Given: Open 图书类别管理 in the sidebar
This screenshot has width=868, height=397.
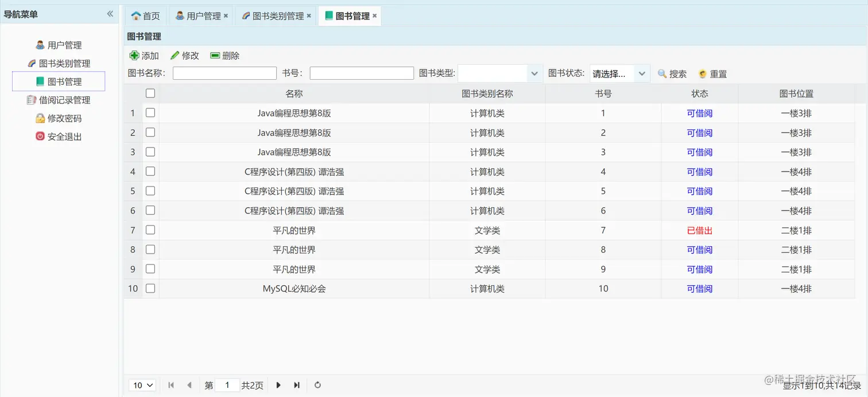Looking at the screenshot, I should [x=59, y=63].
